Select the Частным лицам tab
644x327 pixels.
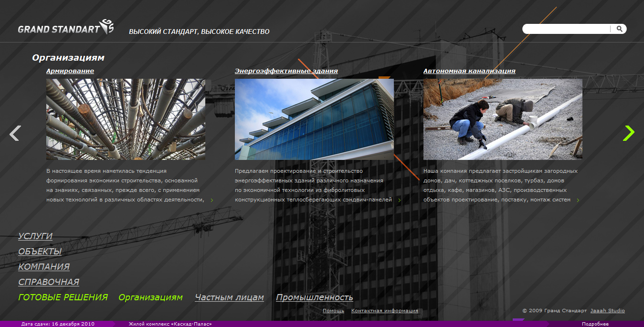[x=229, y=297]
